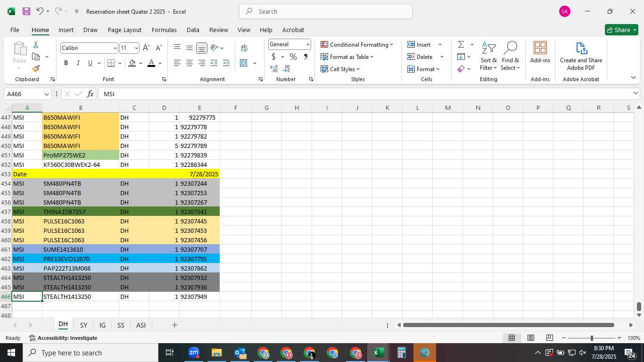Screen dimensions: 644x362
Task: Switch to the Page Layout tab
Action: 124,30
